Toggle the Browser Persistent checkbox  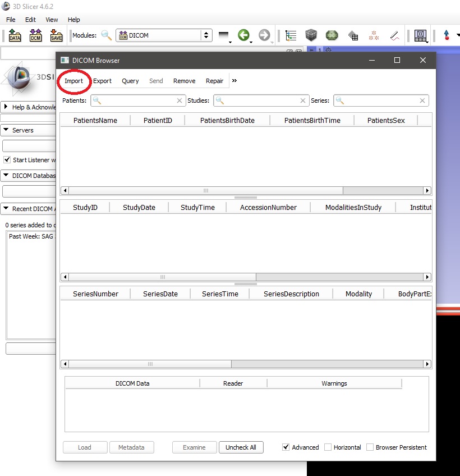coord(370,447)
